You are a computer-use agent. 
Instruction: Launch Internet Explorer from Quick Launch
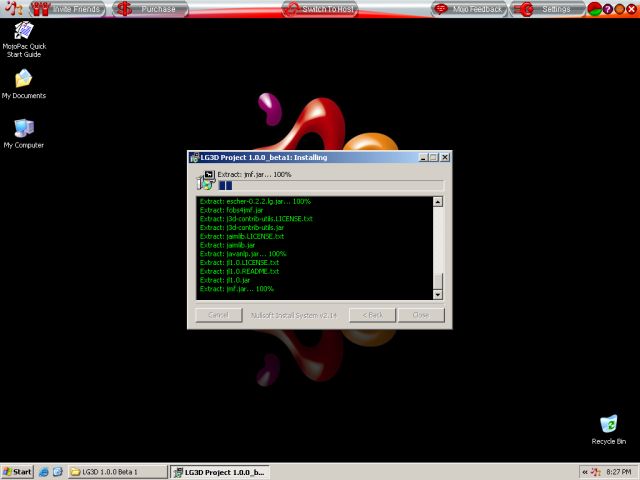point(44,471)
